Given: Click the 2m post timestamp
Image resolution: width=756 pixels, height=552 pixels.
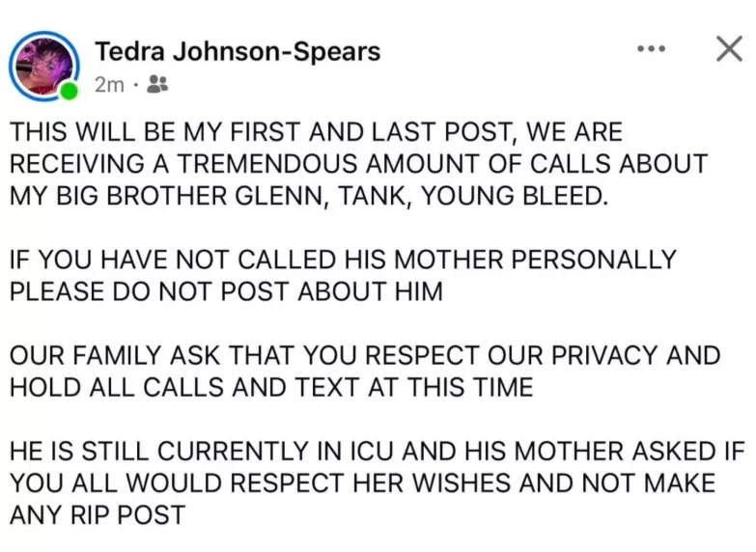Looking at the screenshot, I should tap(109, 85).
